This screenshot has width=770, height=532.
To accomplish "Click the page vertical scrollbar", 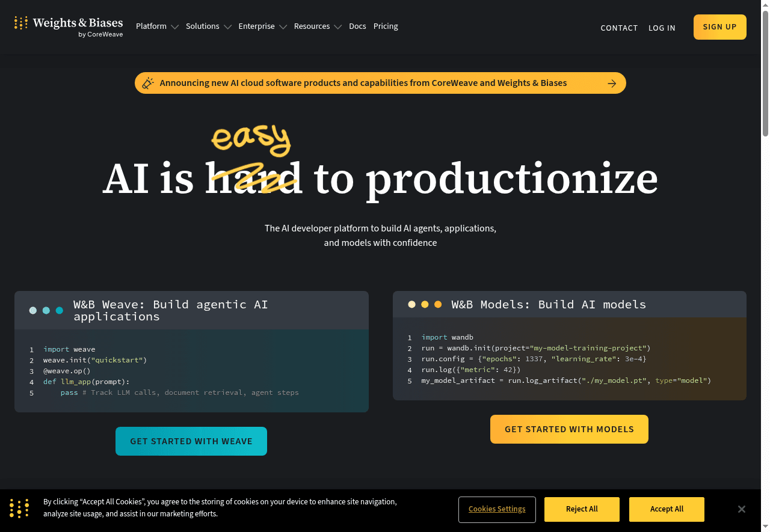I will coord(765,72).
